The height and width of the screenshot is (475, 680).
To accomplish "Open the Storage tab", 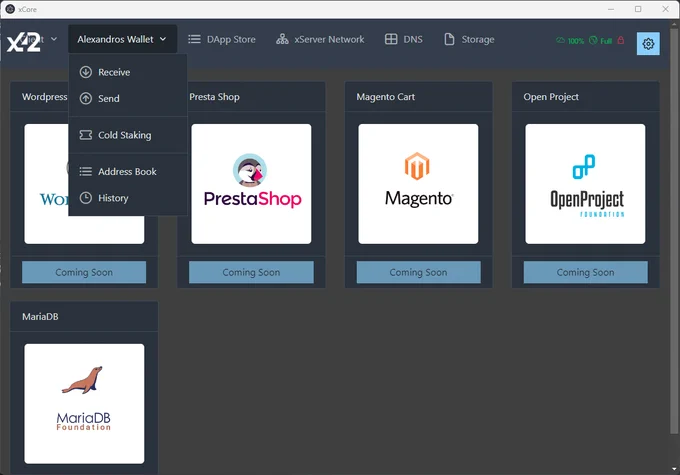I will 469,39.
